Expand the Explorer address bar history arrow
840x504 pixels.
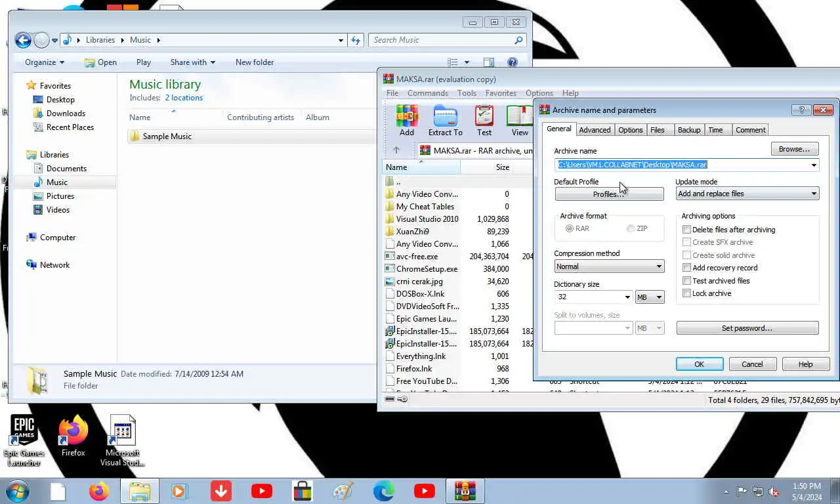tap(341, 40)
